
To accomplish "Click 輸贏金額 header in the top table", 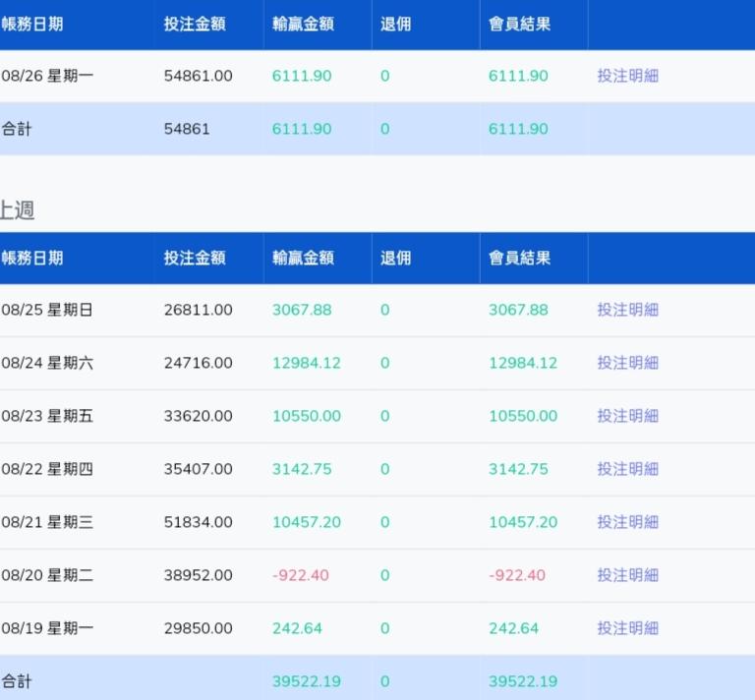I will (x=303, y=24).
